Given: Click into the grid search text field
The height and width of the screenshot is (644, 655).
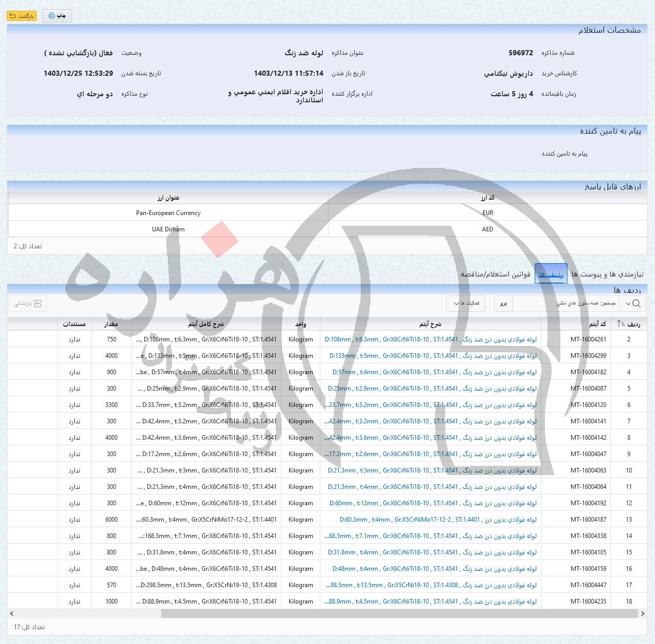Looking at the screenshot, I should pos(565,304).
